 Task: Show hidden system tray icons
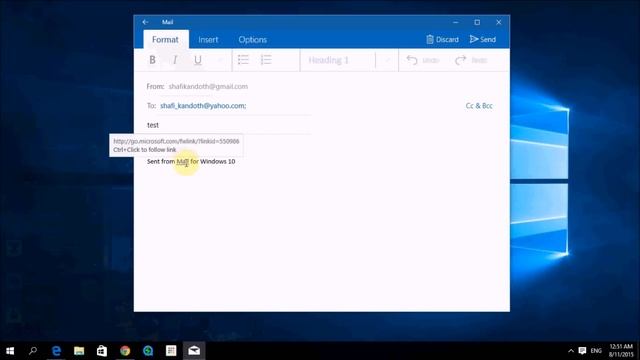[x=571, y=351]
